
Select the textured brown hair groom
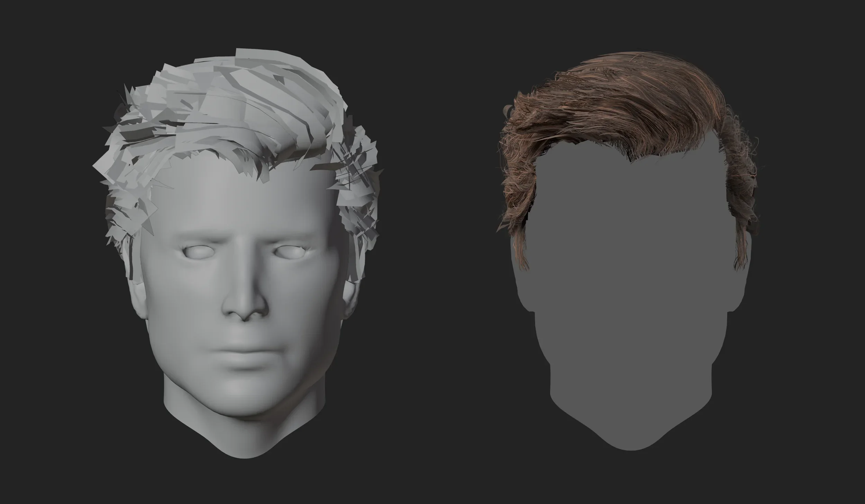(640, 104)
